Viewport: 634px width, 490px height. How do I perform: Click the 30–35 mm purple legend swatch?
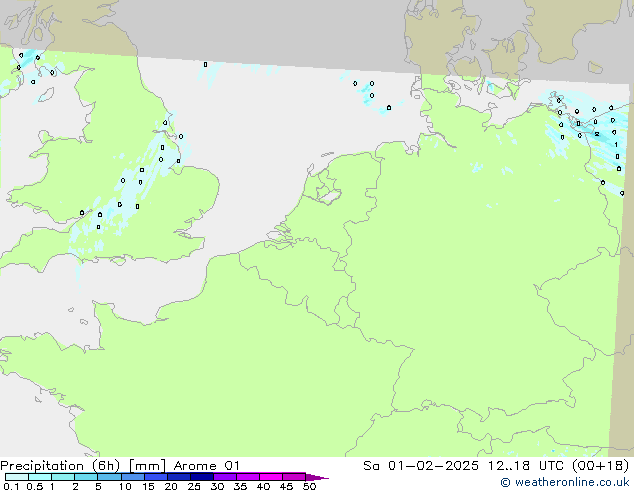tap(225, 477)
